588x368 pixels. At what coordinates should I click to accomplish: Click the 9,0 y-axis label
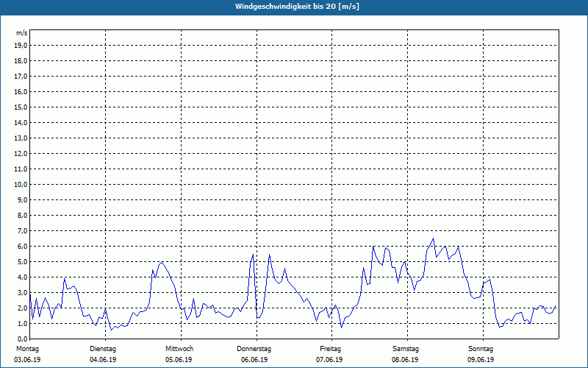pos(22,199)
